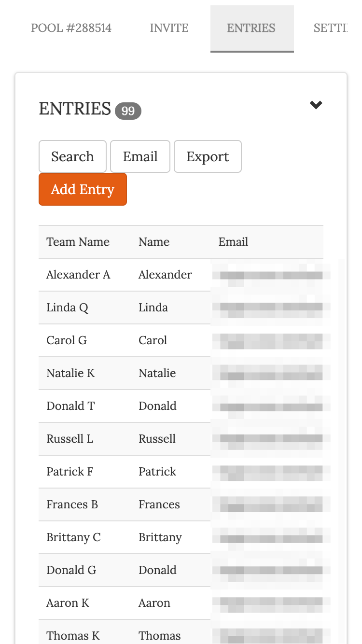Click the Email column header
The image size is (362, 644).
233,242
